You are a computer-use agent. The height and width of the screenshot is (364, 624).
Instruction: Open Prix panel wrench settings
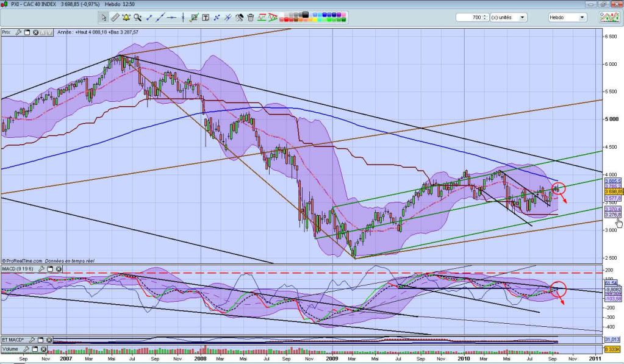click(18, 32)
